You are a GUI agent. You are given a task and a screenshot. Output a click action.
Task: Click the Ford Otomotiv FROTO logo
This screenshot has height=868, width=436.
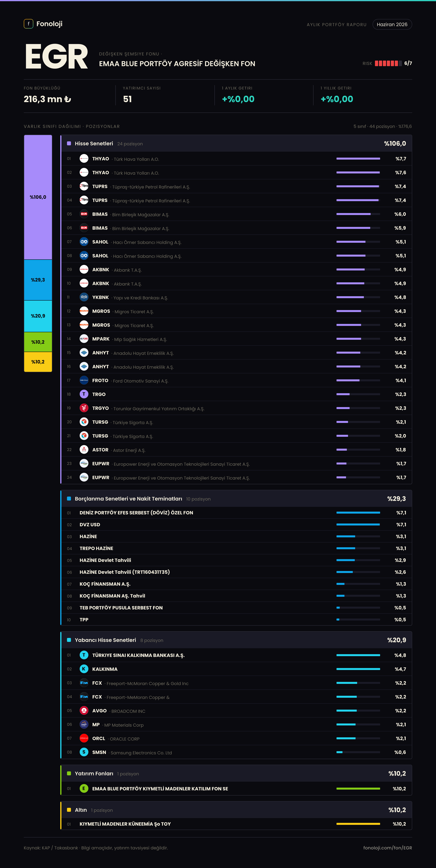[x=84, y=380]
